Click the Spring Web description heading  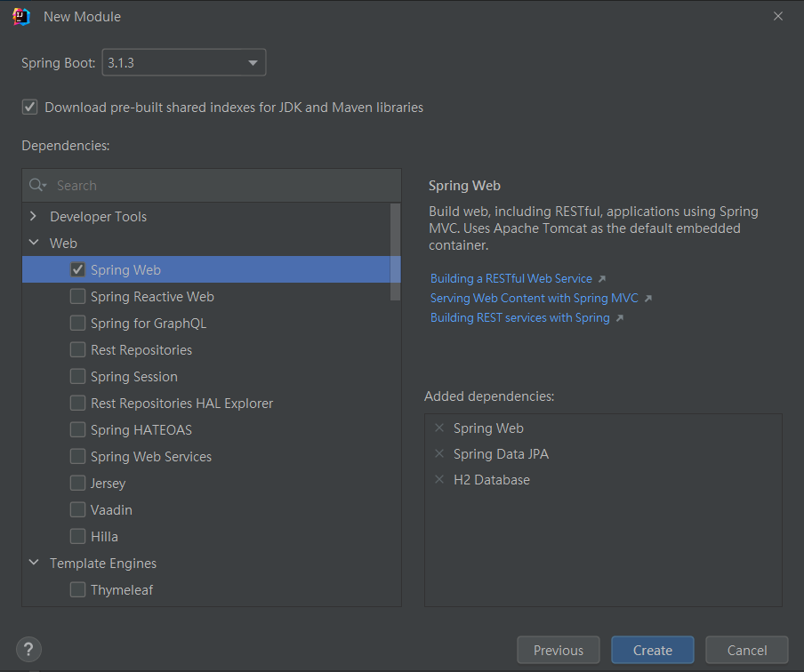pyautogui.click(x=464, y=186)
